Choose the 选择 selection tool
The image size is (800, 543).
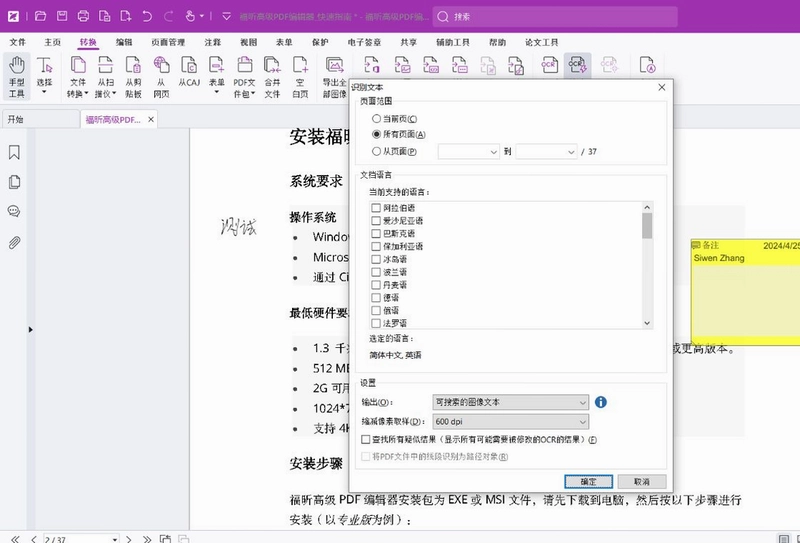pyautogui.click(x=44, y=77)
